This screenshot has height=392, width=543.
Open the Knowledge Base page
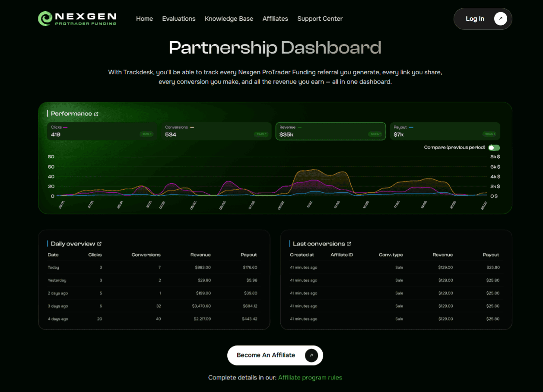(229, 19)
